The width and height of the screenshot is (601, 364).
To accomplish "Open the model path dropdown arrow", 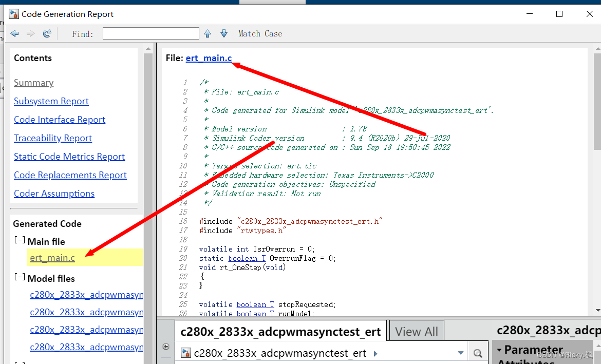I will tap(461, 353).
